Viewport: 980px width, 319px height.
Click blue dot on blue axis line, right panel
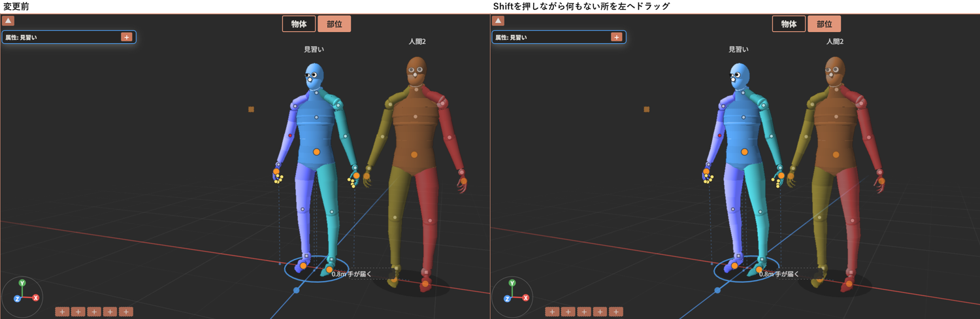pos(717,290)
